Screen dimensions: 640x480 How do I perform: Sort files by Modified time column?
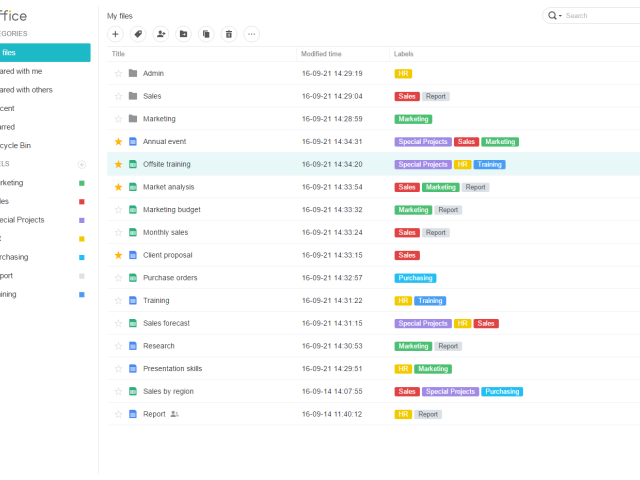pos(321,54)
